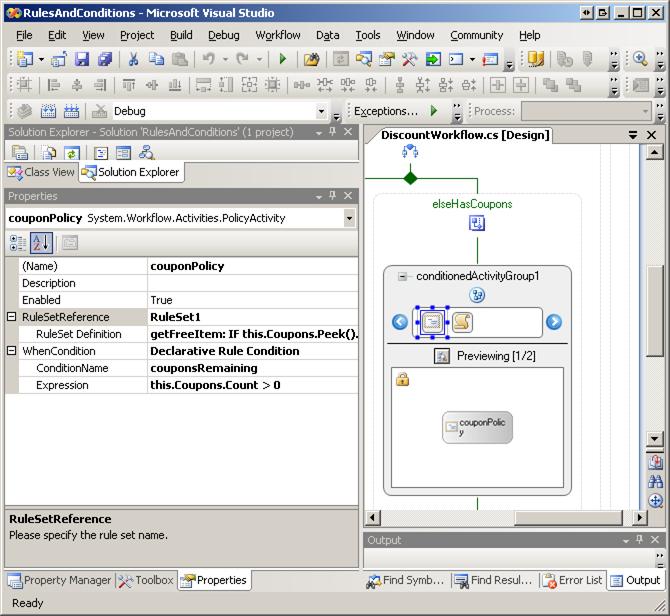The height and width of the screenshot is (616, 670).
Task: Switch to the Class View tab
Action: [41, 172]
